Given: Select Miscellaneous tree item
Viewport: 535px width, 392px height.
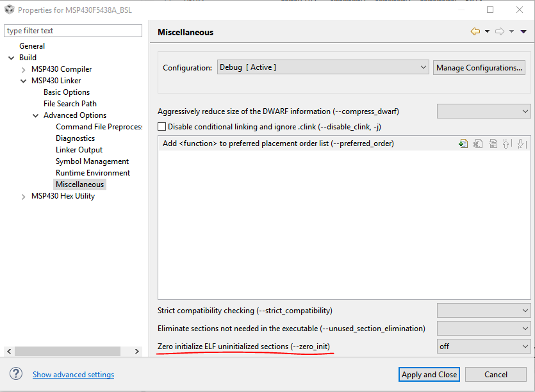Looking at the screenshot, I should (79, 184).
